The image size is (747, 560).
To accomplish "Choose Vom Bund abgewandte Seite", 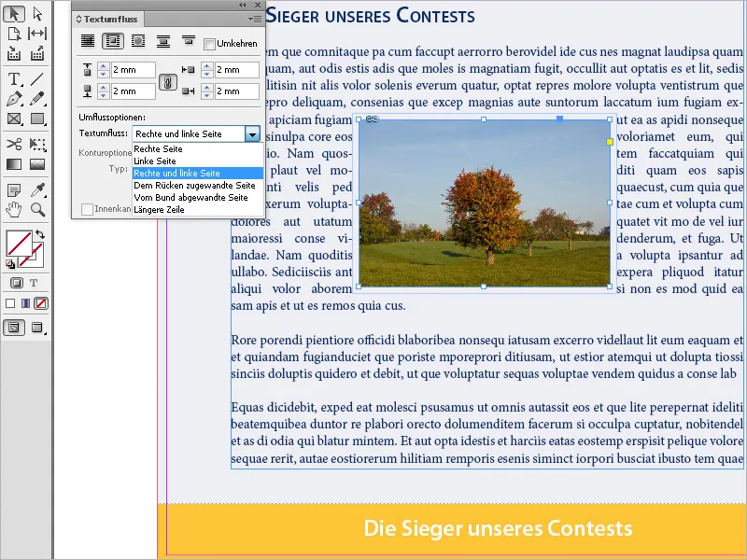I will pos(198,197).
